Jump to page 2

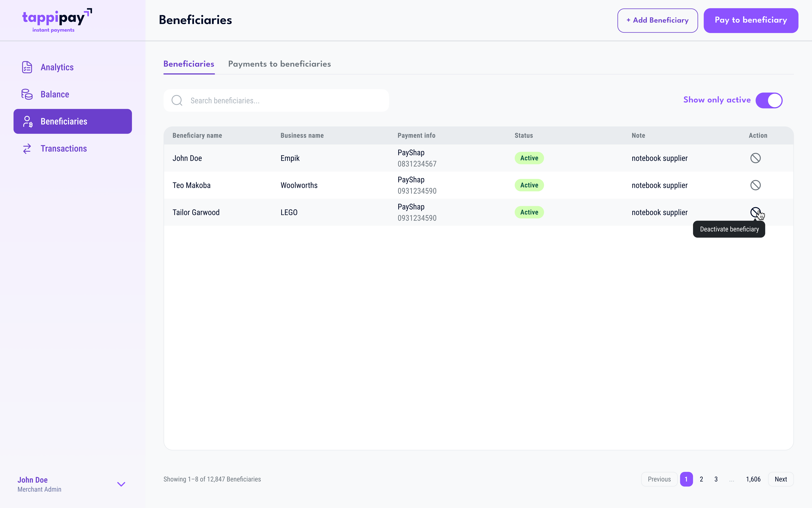pyautogui.click(x=701, y=479)
